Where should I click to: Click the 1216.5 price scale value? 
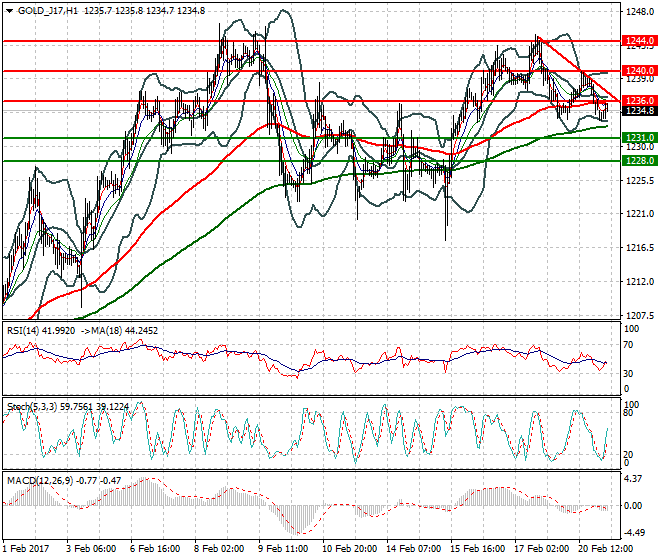[x=640, y=248]
